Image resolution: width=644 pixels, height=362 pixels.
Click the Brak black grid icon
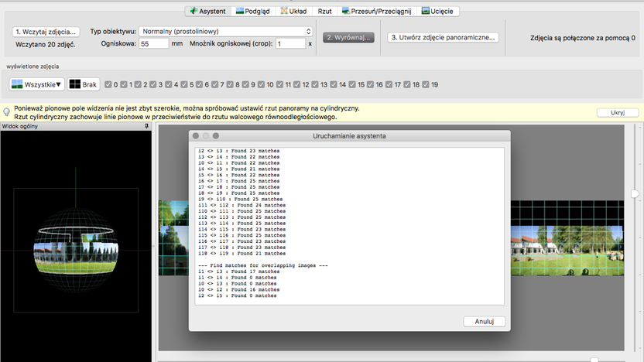click(75, 84)
